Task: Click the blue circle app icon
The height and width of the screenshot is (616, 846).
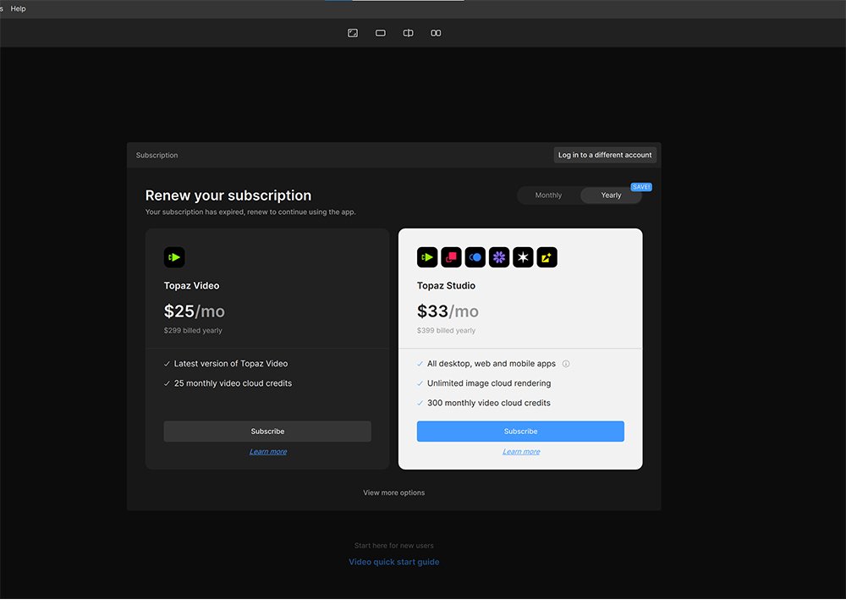Action: 475,257
